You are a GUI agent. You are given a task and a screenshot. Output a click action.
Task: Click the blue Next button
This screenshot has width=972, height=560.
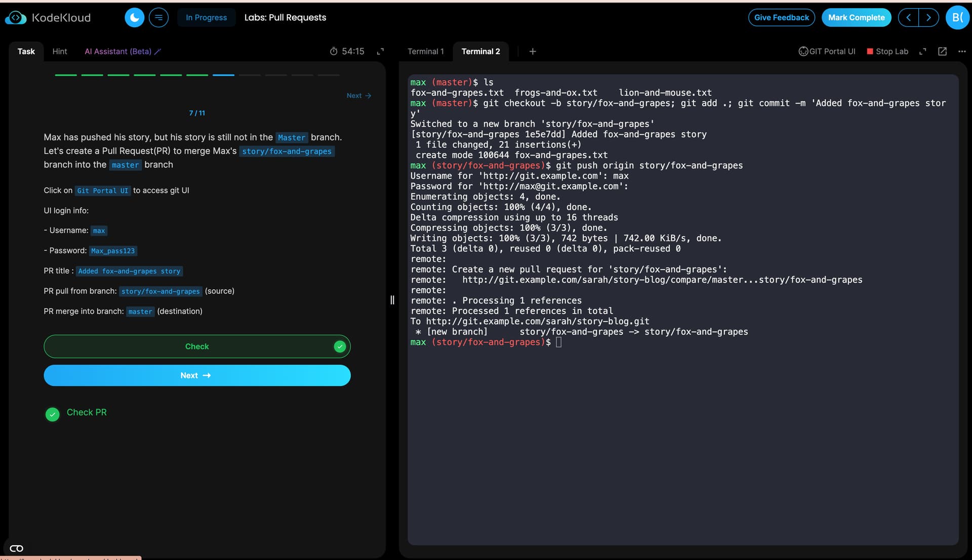coord(197,375)
